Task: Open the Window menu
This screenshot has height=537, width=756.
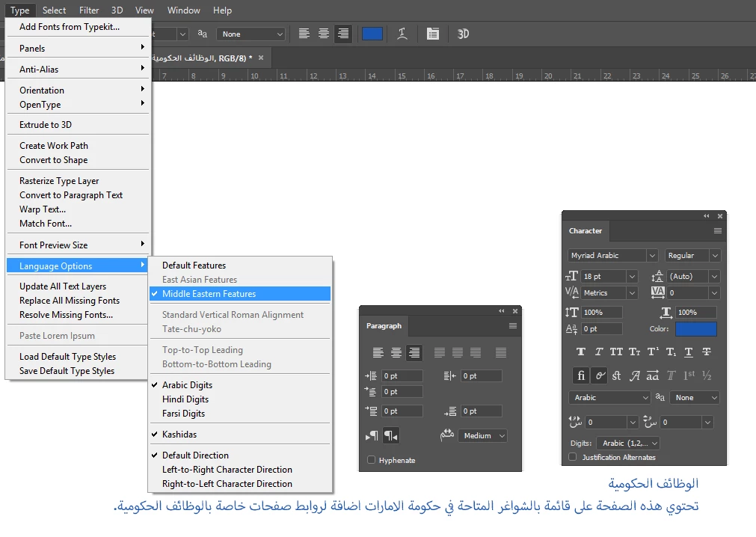Action: (x=184, y=10)
